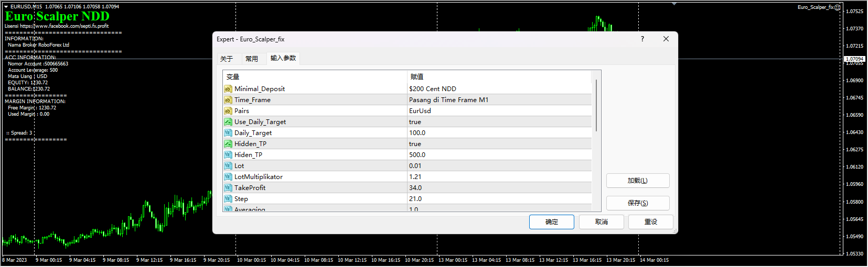Viewport: 868px width, 267px height.
Task: Click the Daily_Target variable name
Action: coord(253,133)
